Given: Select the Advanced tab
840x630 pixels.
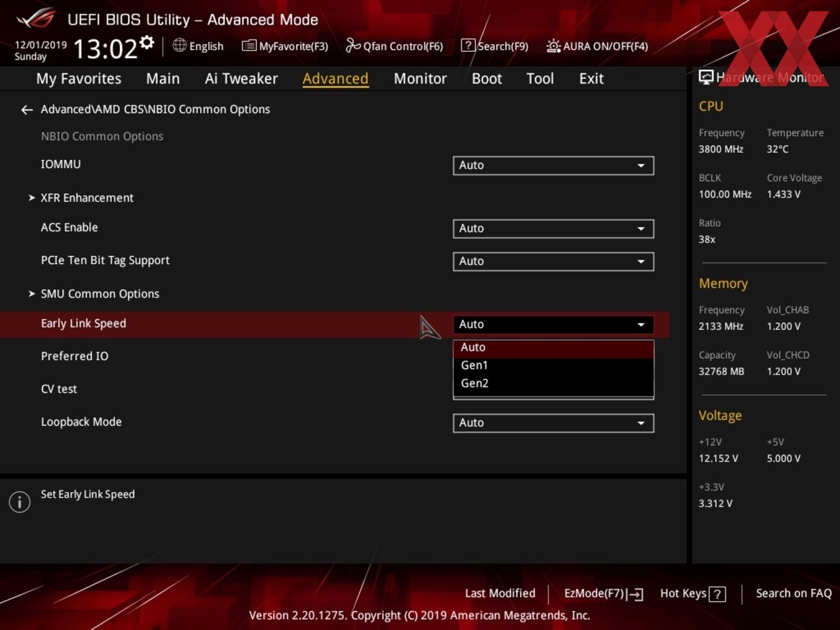Looking at the screenshot, I should tap(335, 78).
